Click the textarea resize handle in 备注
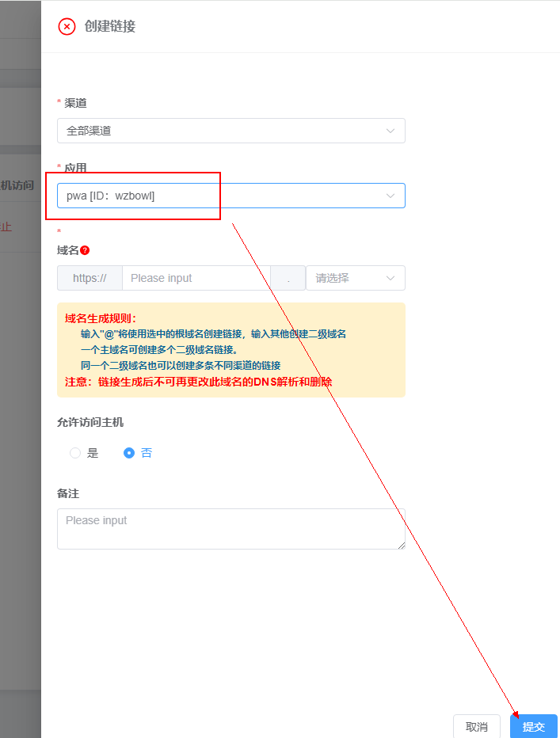The height and width of the screenshot is (738, 560). click(x=401, y=545)
